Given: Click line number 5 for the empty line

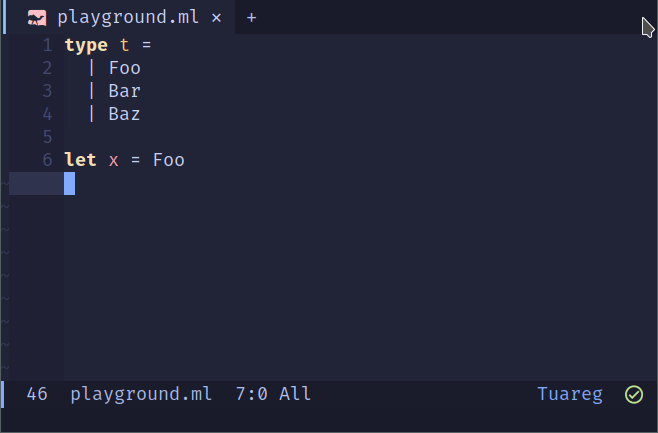Looking at the screenshot, I should (x=47, y=137).
